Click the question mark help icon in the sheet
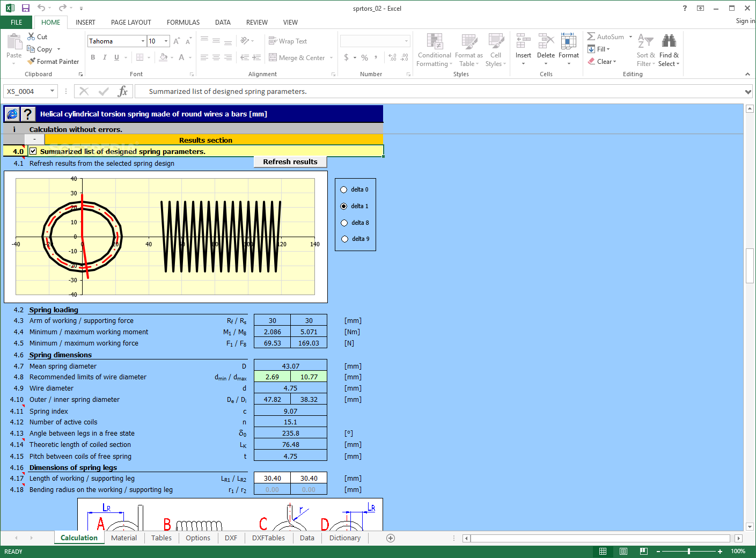 (28, 114)
